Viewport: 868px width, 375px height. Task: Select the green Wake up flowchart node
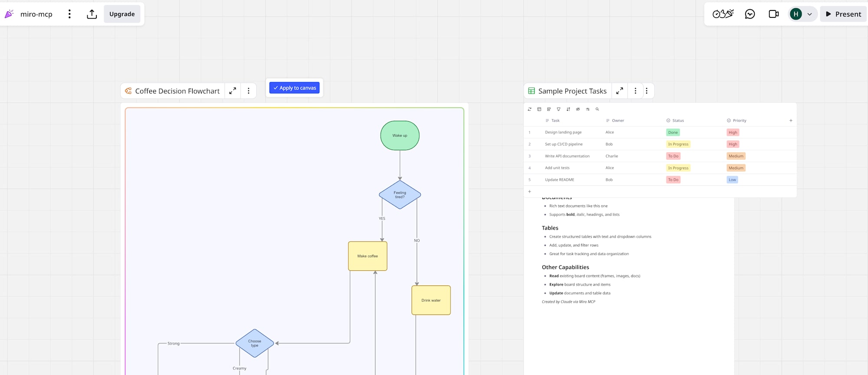pyautogui.click(x=400, y=136)
